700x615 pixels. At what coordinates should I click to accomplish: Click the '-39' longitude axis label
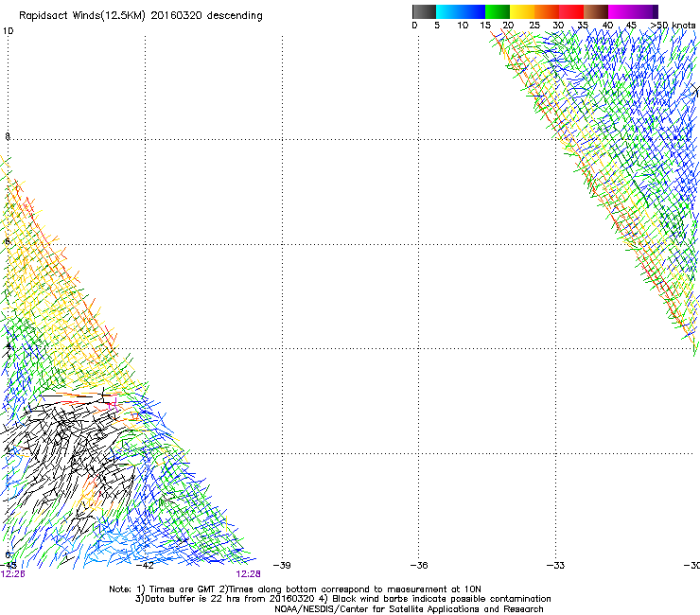pyautogui.click(x=282, y=566)
